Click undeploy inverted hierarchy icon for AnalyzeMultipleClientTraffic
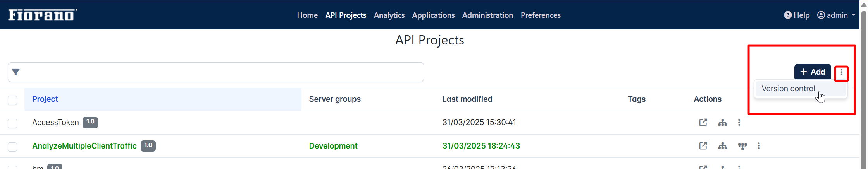Screen dimensions: 868x169 [x=742, y=146]
